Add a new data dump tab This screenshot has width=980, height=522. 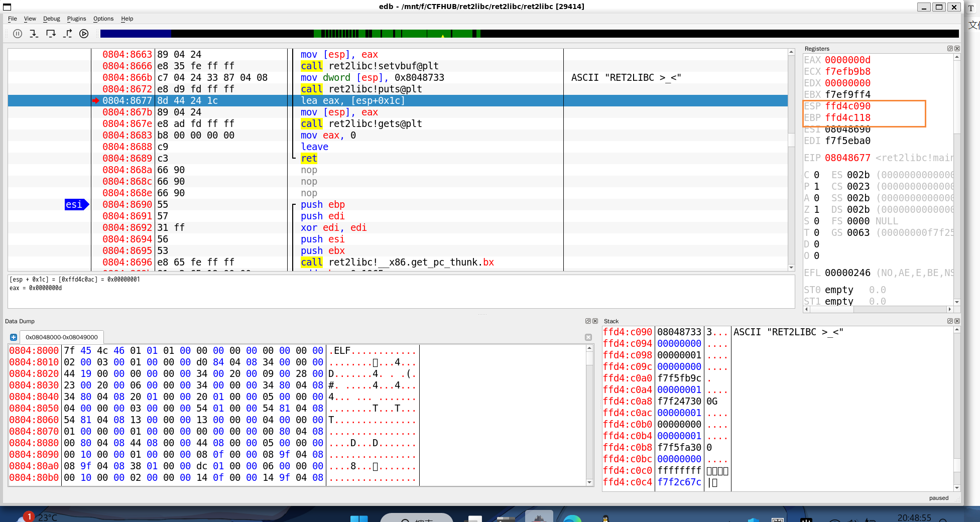(x=14, y=337)
